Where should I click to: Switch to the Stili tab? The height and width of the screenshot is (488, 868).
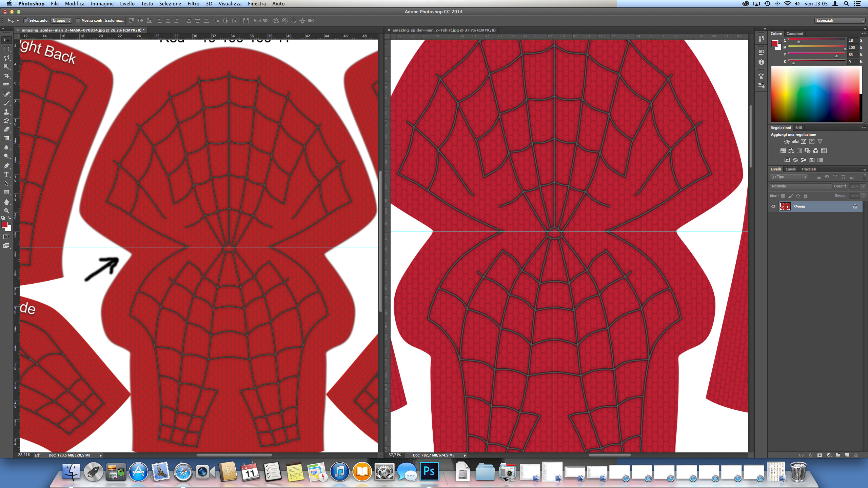799,128
